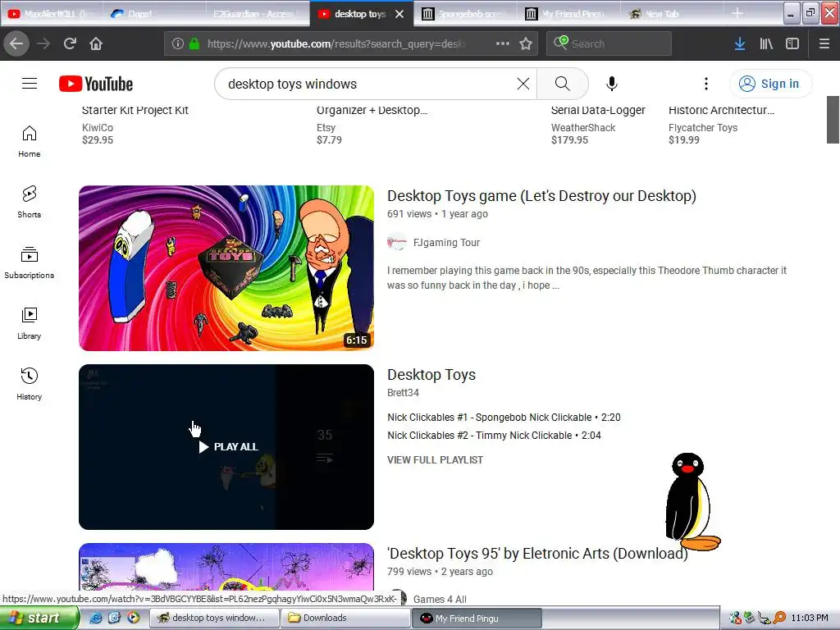Open History in YouTube sidebar
The image size is (840, 630).
[x=30, y=384]
